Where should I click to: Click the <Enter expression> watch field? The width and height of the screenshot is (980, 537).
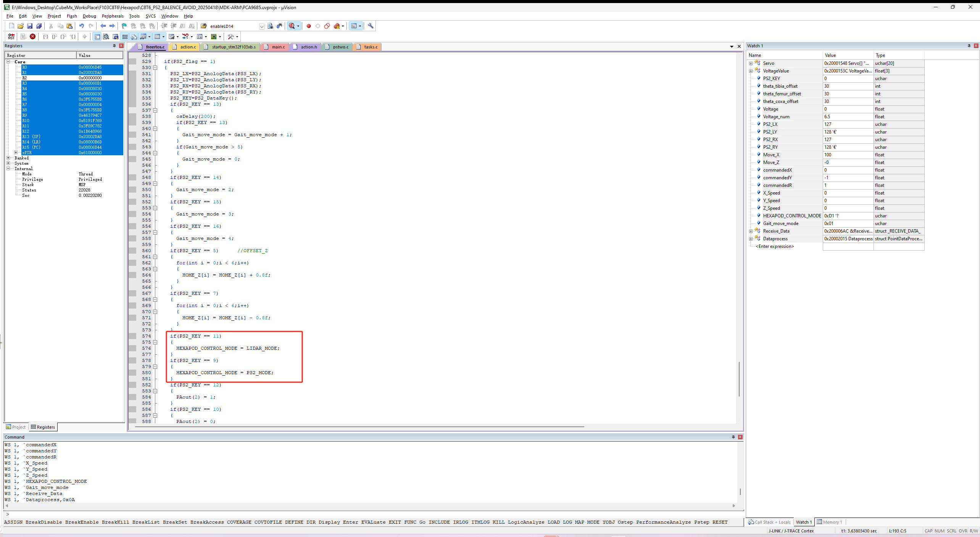775,246
